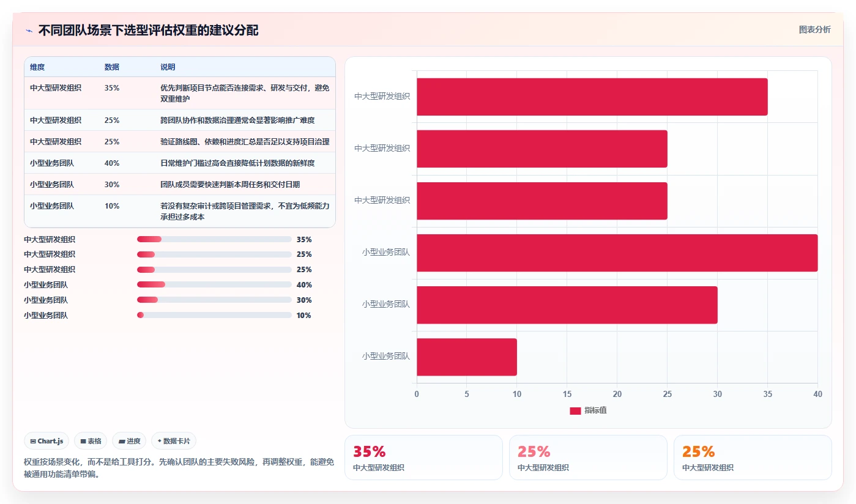The height and width of the screenshot is (504, 856).
Task: Click the x-axis tick label 20
Action: 617,395
